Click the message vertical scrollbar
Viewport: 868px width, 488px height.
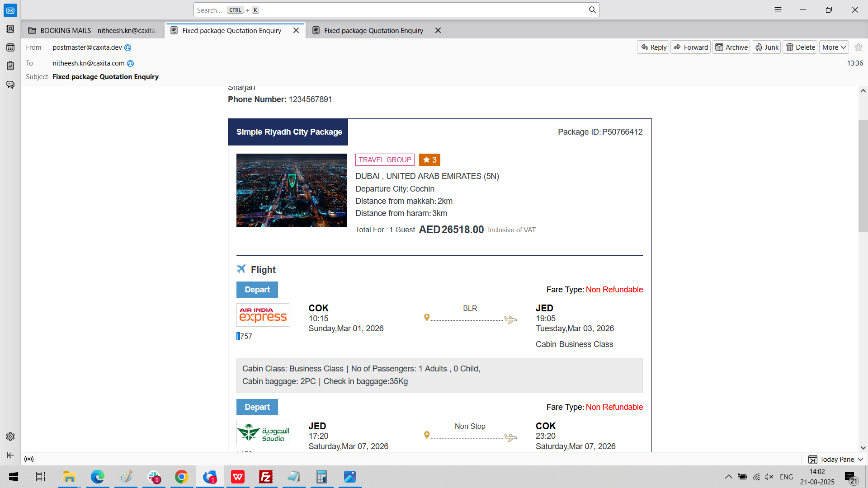[863, 176]
